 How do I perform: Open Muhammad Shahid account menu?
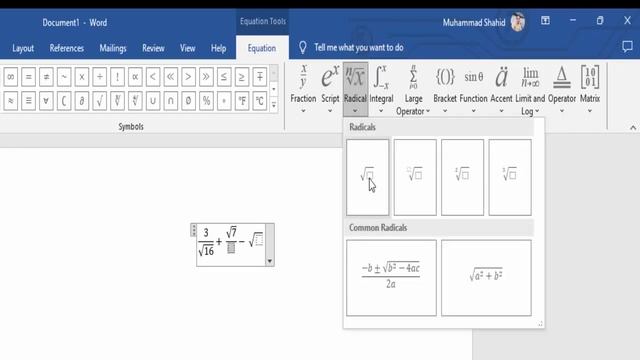click(484, 22)
